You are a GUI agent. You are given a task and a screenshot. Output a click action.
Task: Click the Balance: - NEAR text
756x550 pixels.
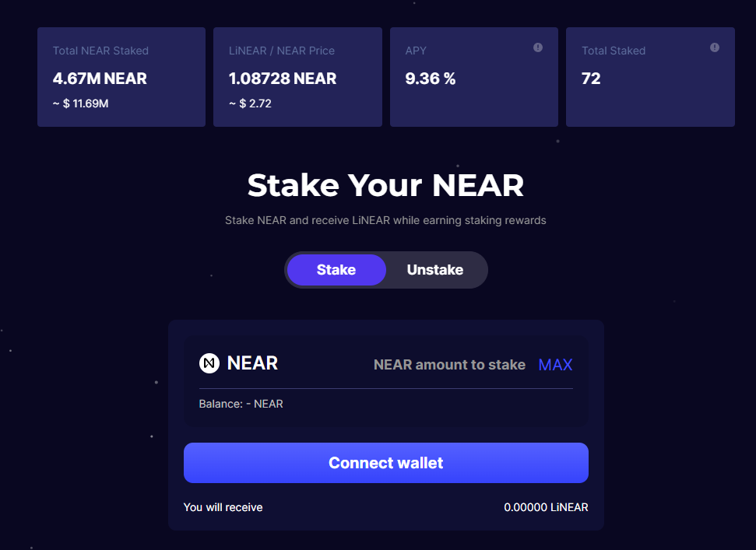point(241,404)
